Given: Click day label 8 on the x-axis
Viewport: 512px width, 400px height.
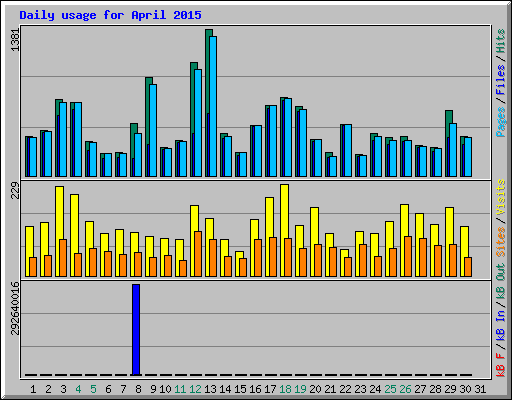Looking at the screenshot, I should pyautogui.click(x=138, y=389).
